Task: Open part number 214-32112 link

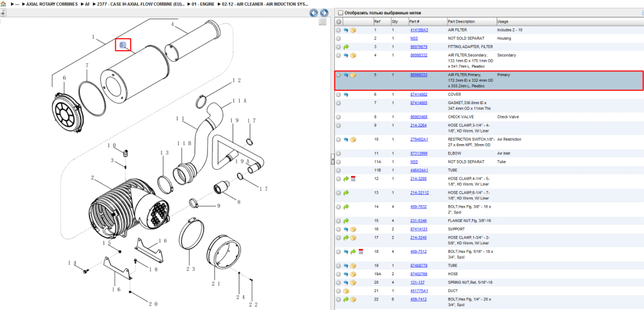Action: click(x=419, y=193)
